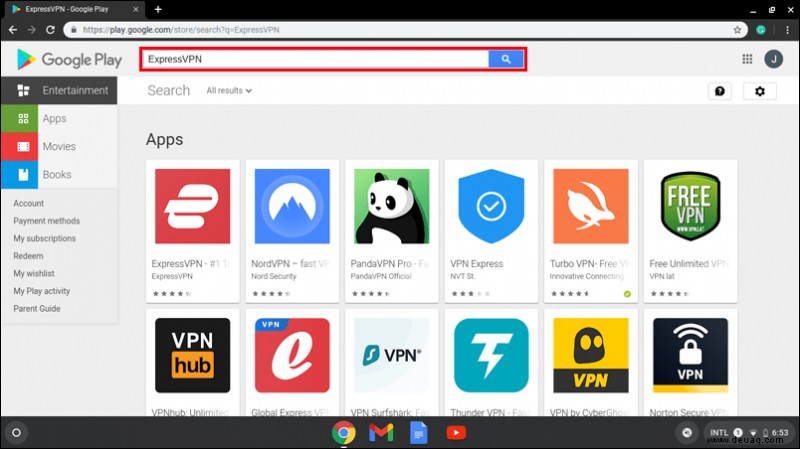Open the Norton Secure VPN icon
This screenshot has height=449, width=800.
point(690,355)
